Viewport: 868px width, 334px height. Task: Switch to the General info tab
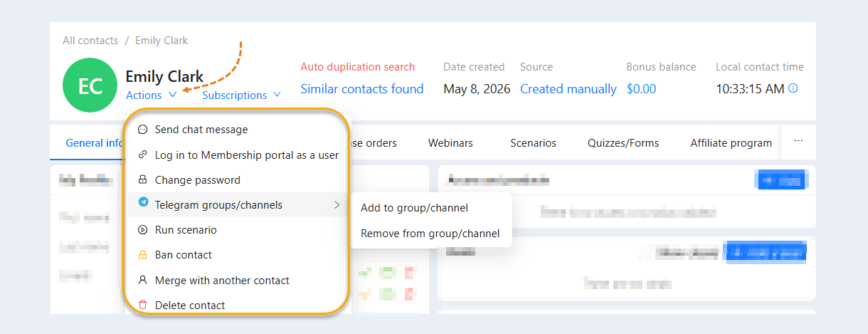[95, 142]
